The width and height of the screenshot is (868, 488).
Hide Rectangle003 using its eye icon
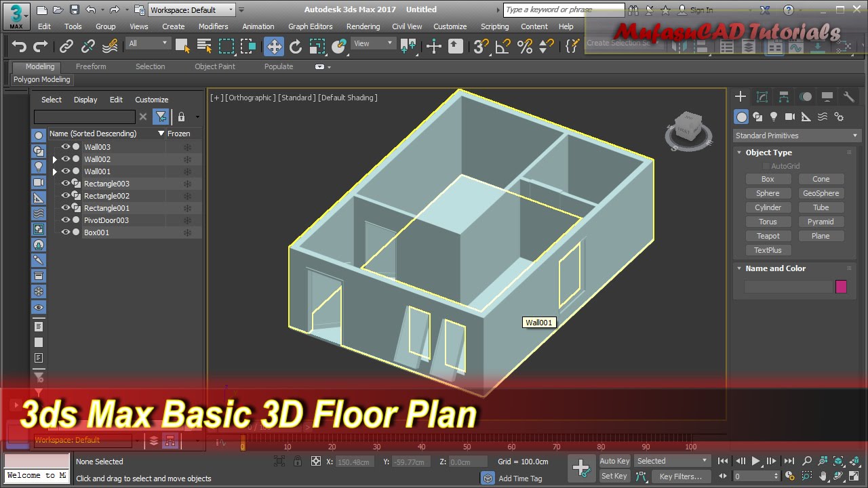66,184
